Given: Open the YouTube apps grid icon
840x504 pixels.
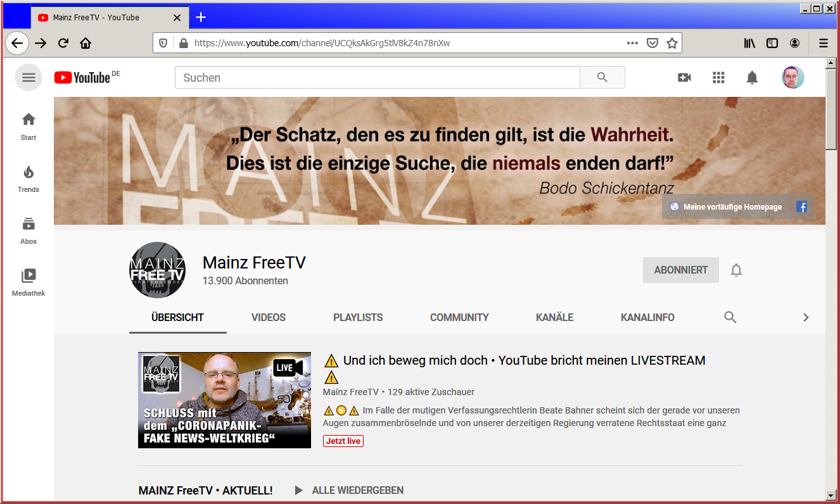Looking at the screenshot, I should pos(718,77).
